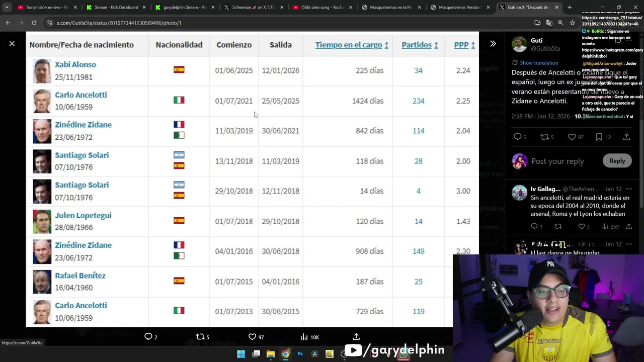Sort table by Tiempo en el cargo
The width and height of the screenshot is (644, 362).
pyautogui.click(x=352, y=45)
